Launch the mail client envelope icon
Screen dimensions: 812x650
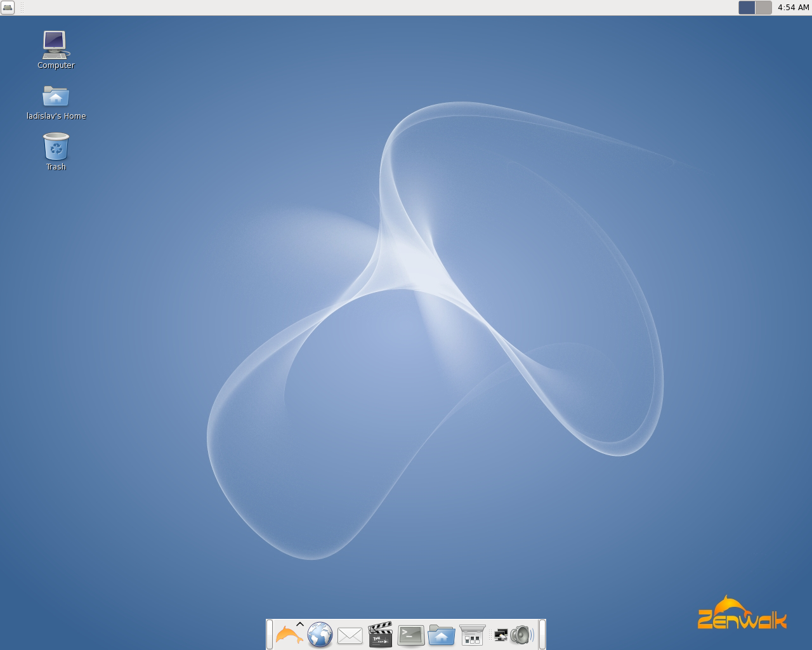[x=350, y=635]
